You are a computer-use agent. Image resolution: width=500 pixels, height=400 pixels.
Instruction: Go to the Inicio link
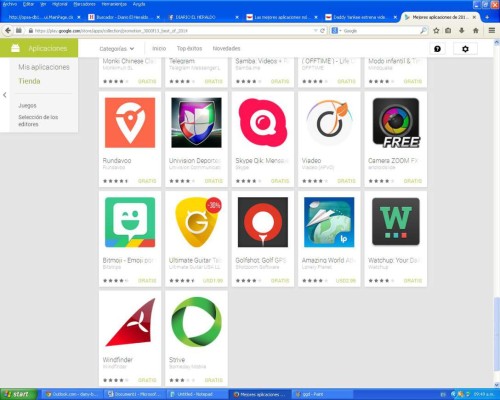point(159,49)
